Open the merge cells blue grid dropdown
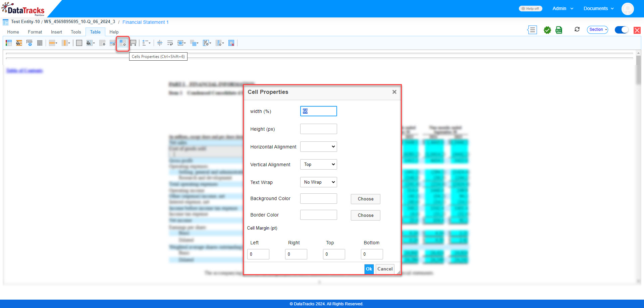The width and height of the screenshot is (644, 308). (194, 43)
